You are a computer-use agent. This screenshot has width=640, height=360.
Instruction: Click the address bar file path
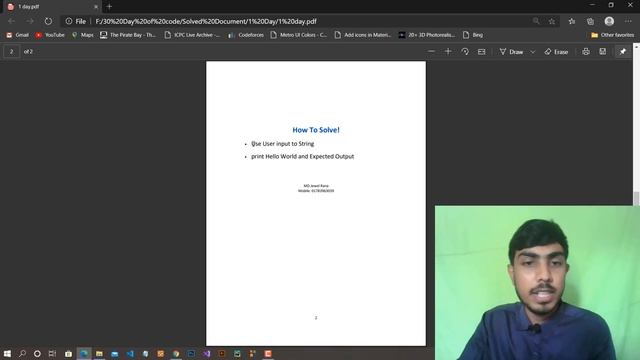[206, 21]
